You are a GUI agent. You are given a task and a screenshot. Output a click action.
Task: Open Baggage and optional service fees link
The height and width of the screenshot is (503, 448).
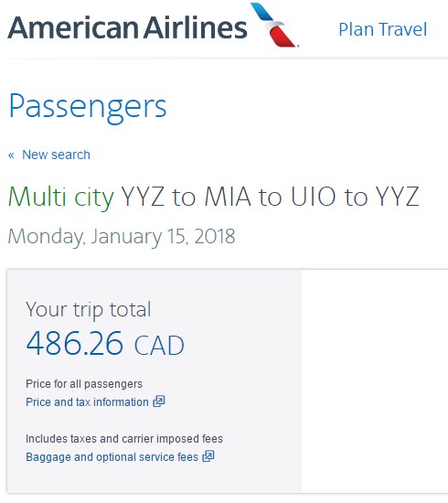coord(112,457)
